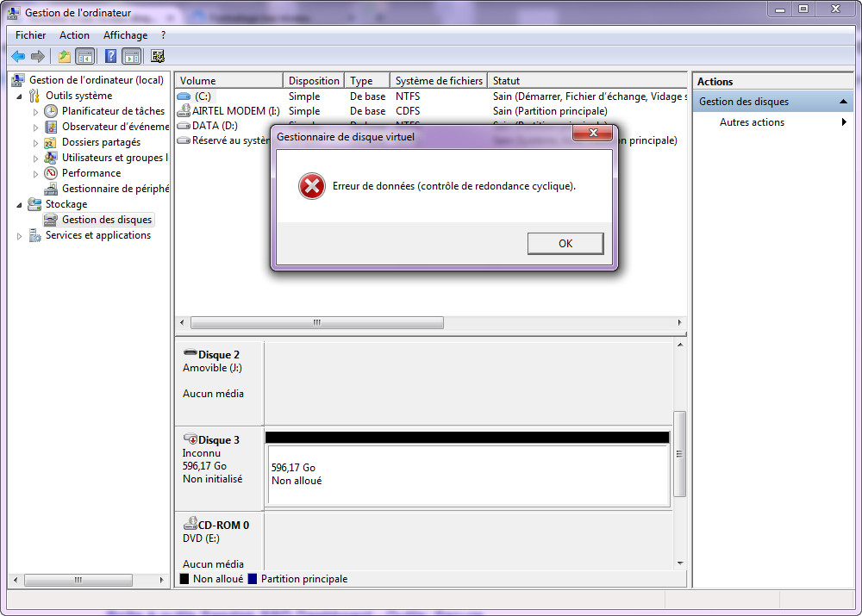Click Amovible (J:) disk label

click(212, 368)
